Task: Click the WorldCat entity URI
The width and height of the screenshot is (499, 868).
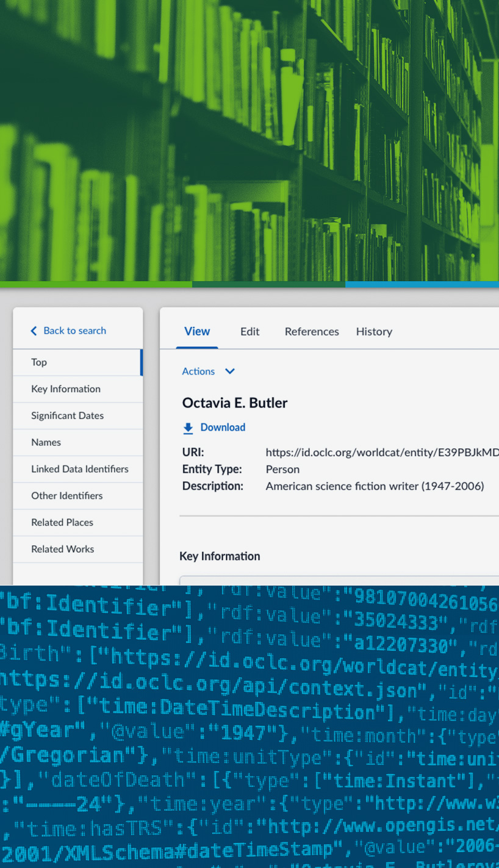Action: [382, 453]
